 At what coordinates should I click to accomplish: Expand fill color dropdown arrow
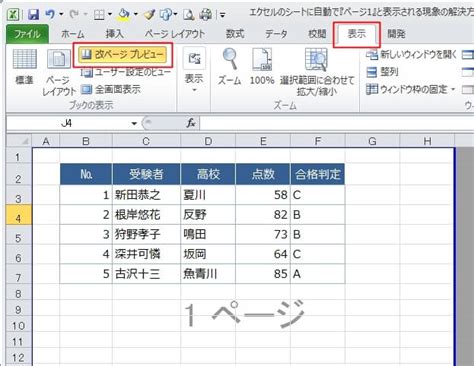tap(136, 14)
